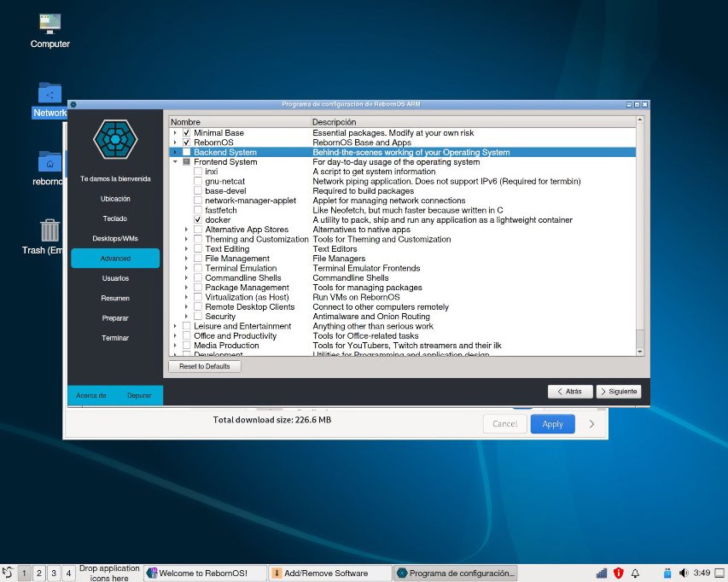Screen dimensions: 728x582
Task: Click the scrollbar up arrow
Action: (640, 119)
